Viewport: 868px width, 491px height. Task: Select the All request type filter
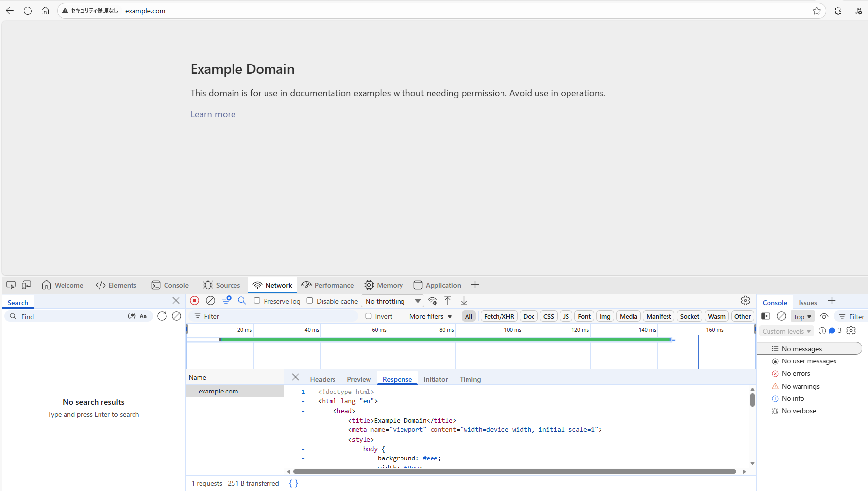coord(468,316)
